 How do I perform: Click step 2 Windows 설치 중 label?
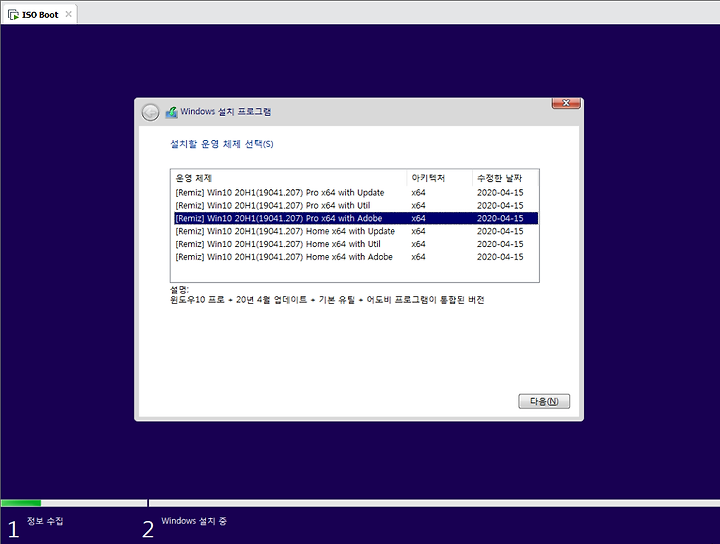[194, 521]
